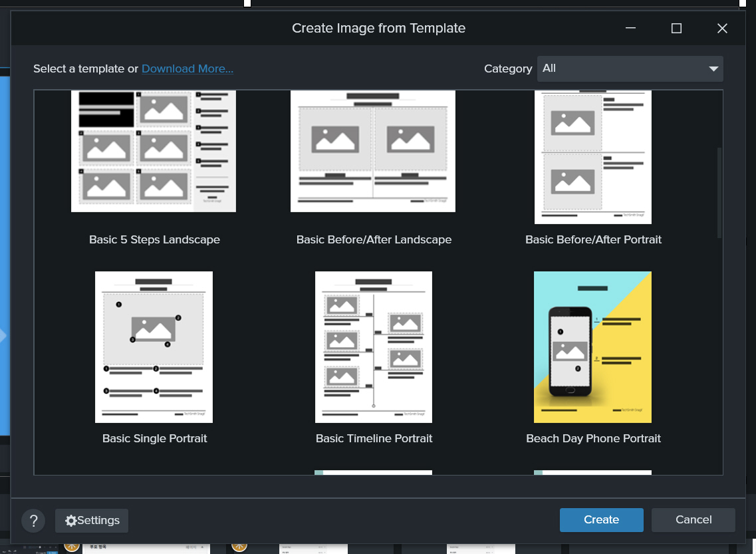756x554 pixels.
Task: Minimize the Create Image from Template dialog
Action: [630, 28]
